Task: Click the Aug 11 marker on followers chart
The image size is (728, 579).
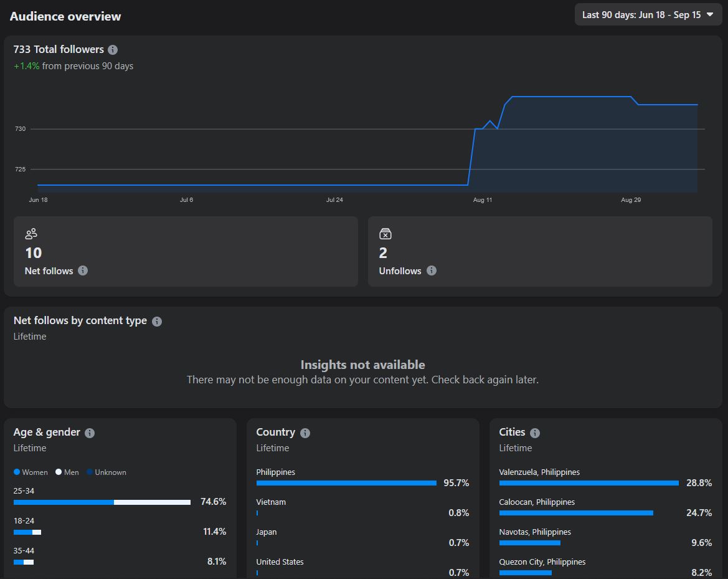Action: (x=483, y=200)
